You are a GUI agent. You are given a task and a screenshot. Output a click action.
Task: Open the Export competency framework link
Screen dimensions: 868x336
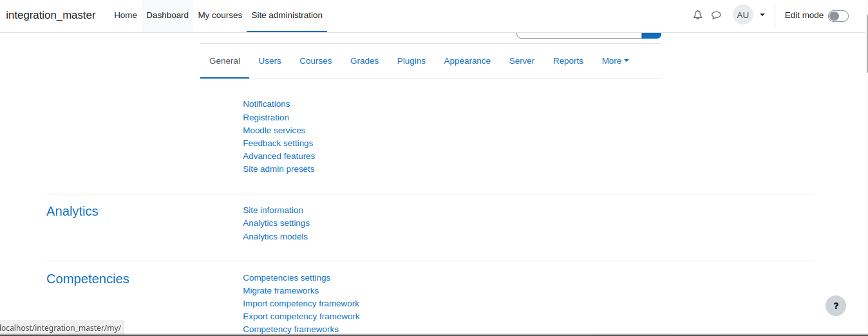pos(301,317)
